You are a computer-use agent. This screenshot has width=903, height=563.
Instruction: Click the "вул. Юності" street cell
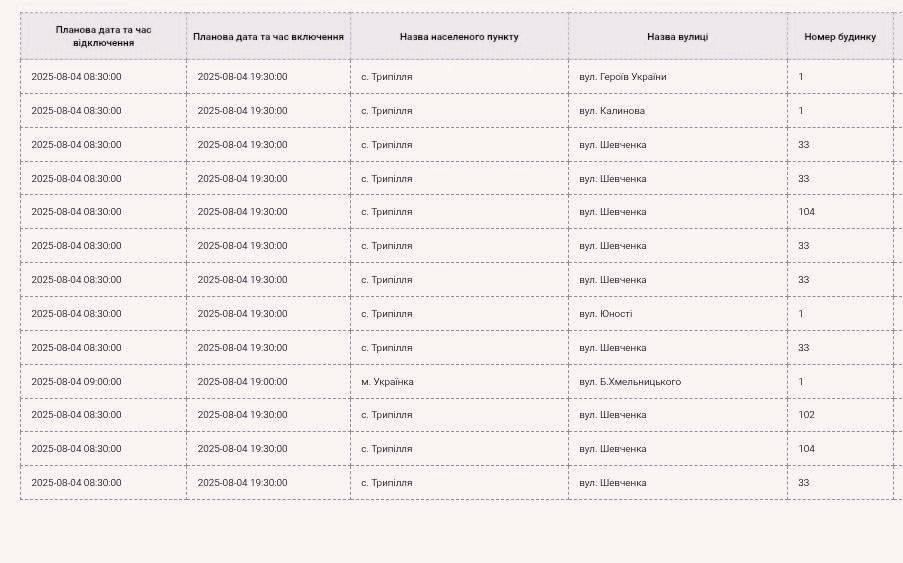[606, 314]
